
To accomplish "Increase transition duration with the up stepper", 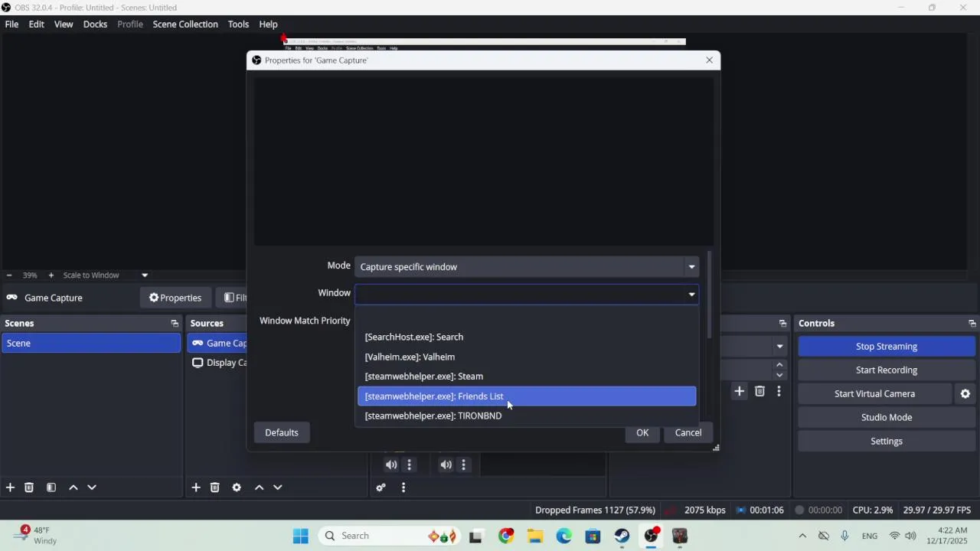I will [779, 365].
